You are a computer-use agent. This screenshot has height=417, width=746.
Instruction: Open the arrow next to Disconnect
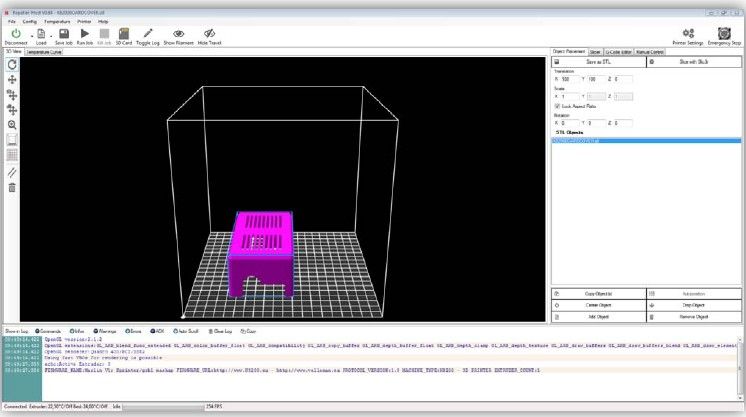pyautogui.click(x=31, y=36)
